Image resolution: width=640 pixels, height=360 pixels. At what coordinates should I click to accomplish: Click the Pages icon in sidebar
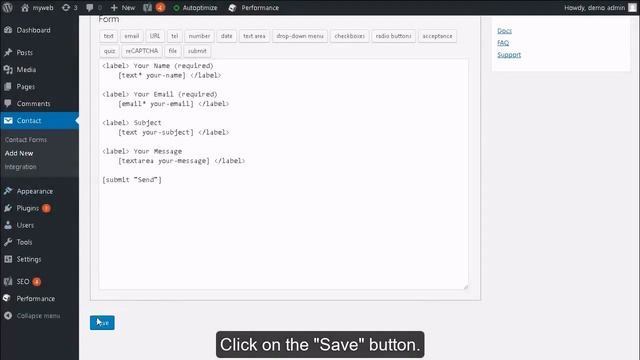[8, 87]
